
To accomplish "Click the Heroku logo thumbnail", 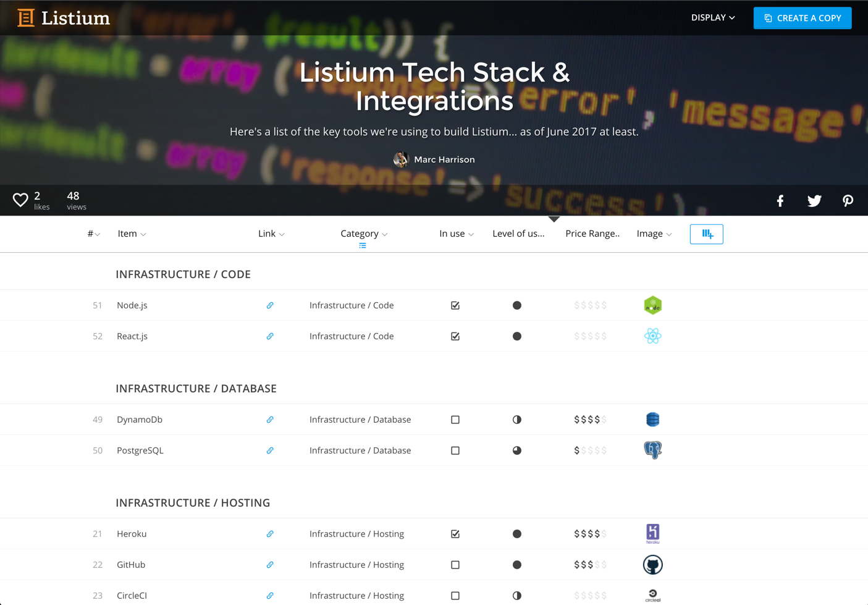I will (653, 534).
